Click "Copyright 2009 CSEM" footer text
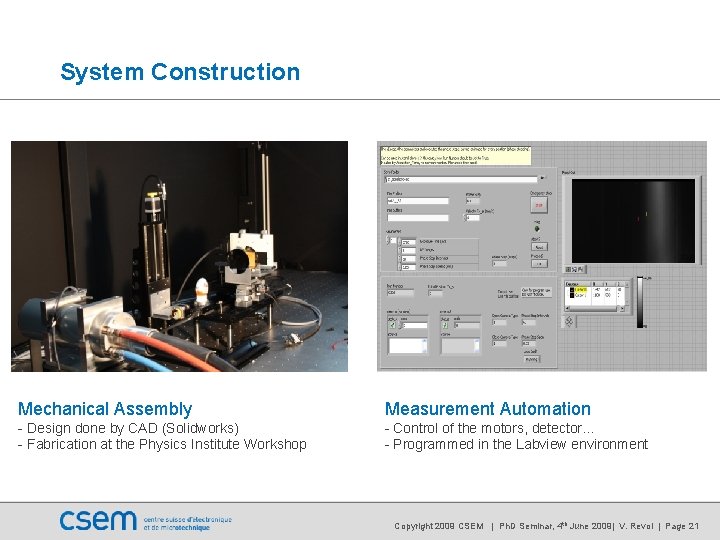 coord(439,526)
